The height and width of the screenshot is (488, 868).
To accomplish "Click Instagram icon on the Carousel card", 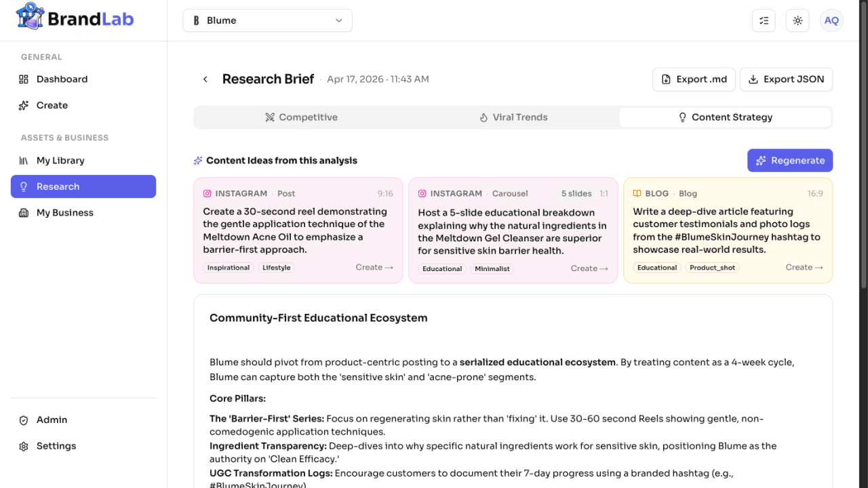I will tap(422, 193).
